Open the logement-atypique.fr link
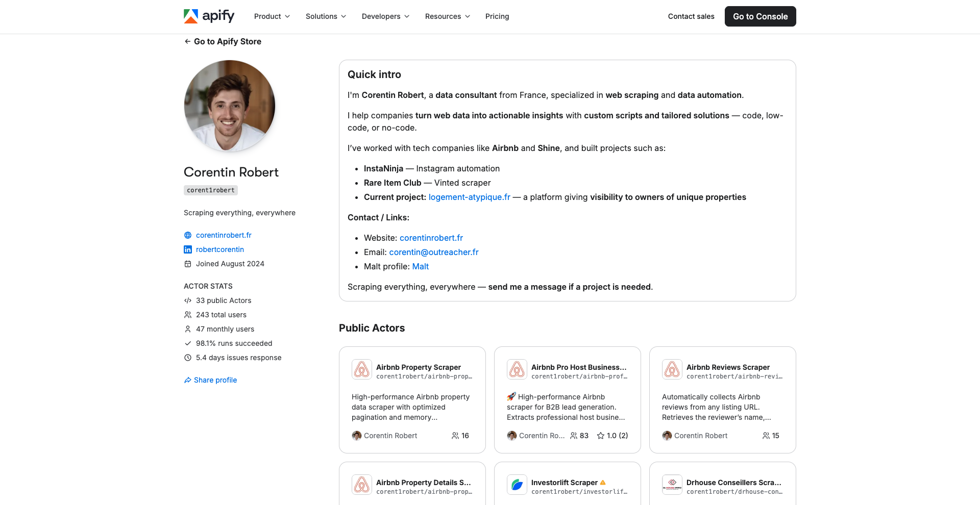This screenshot has width=980, height=505. [470, 197]
